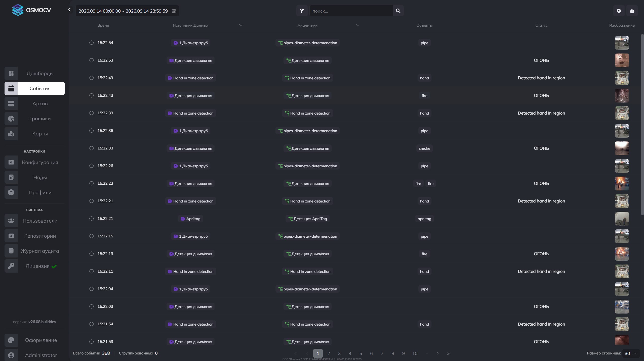Click the Архив archive icon
The image size is (644, 361).
point(11,104)
